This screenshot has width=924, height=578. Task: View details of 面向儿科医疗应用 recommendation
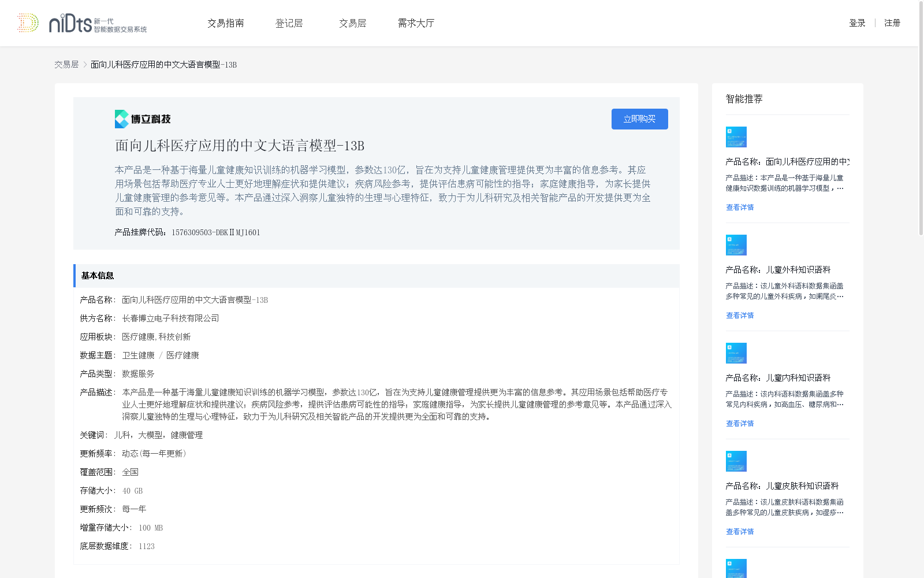[x=740, y=208]
